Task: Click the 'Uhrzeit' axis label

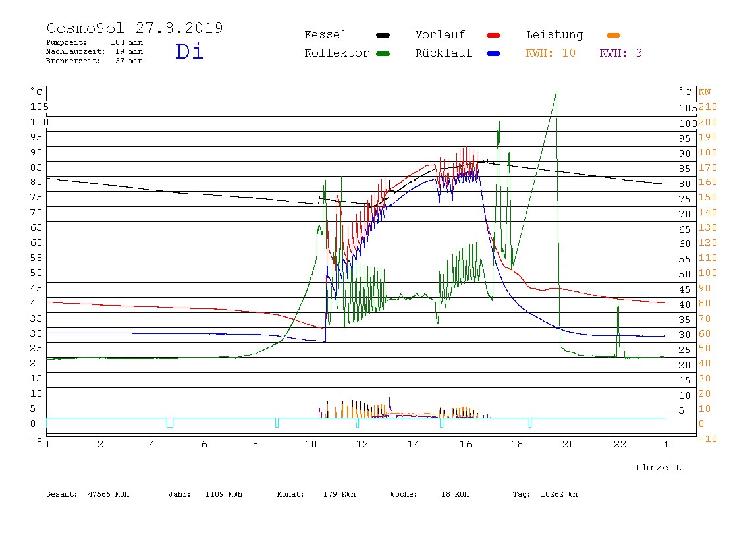Action: pyautogui.click(x=659, y=467)
